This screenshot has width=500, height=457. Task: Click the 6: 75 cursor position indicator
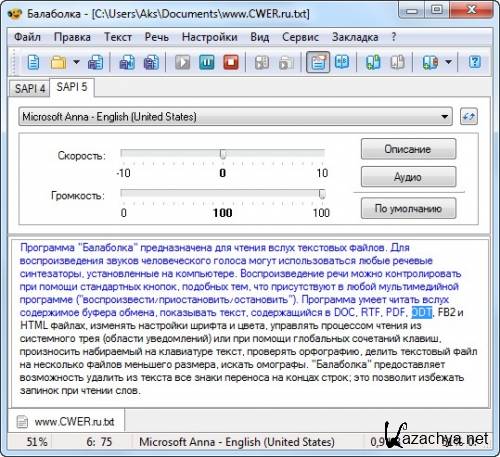point(99,442)
